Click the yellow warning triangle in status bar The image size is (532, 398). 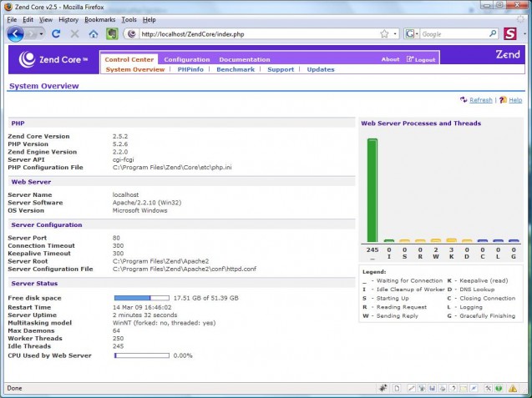click(x=513, y=388)
